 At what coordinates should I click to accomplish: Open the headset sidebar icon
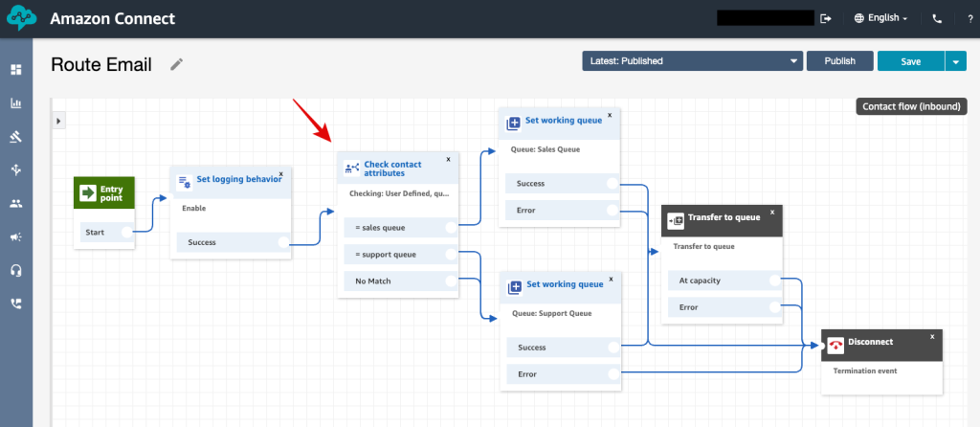pos(16,270)
